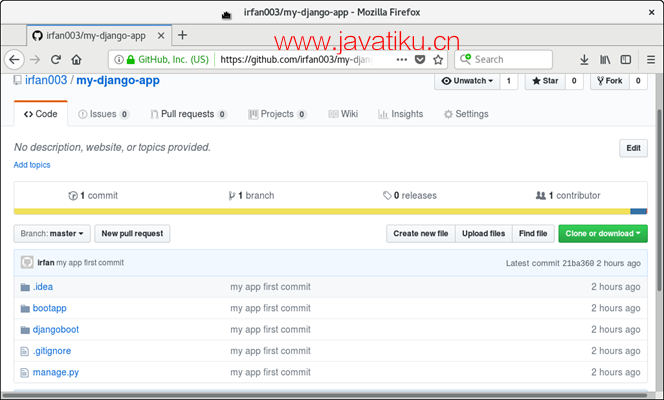Image resolution: width=664 pixels, height=400 pixels.
Task: Click Upload files button
Action: [484, 234]
